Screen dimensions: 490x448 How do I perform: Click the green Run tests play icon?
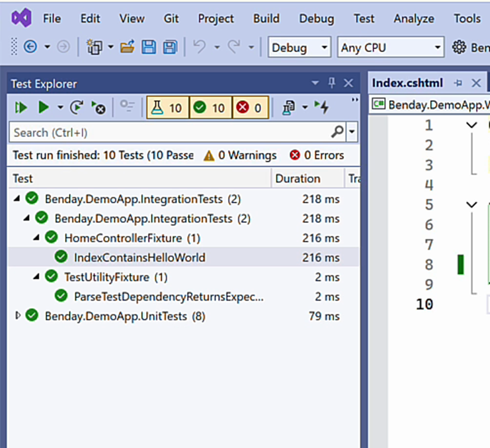[44, 108]
